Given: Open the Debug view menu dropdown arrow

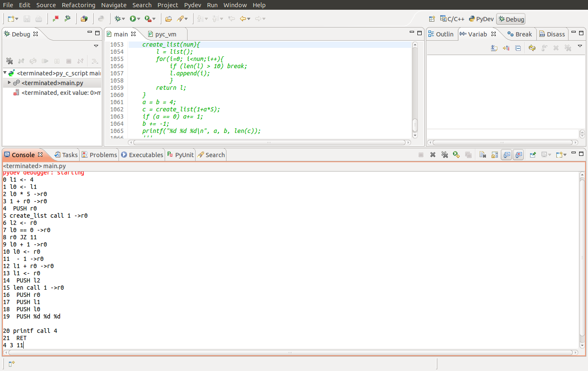Looking at the screenshot, I should 96,46.
